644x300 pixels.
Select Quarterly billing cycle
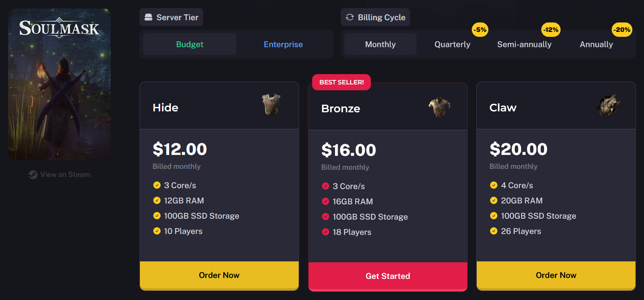tap(453, 44)
